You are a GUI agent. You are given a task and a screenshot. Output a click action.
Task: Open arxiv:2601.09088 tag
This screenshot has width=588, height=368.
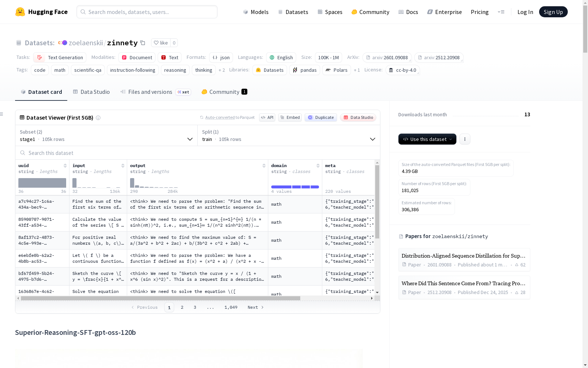click(x=387, y=57)
